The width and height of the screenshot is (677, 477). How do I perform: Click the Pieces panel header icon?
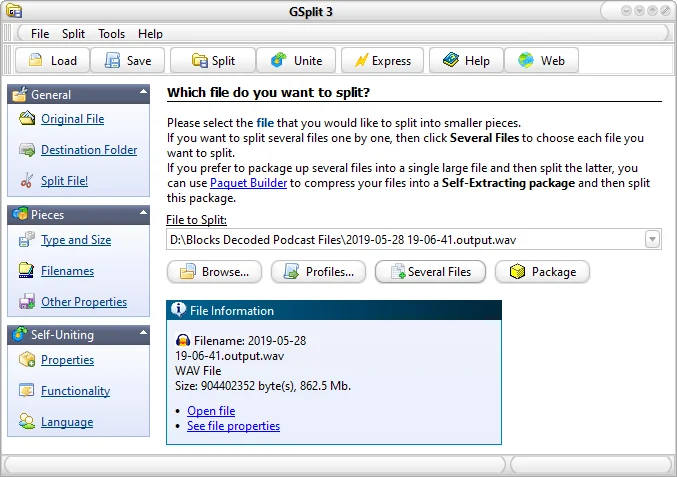[20, 214]
